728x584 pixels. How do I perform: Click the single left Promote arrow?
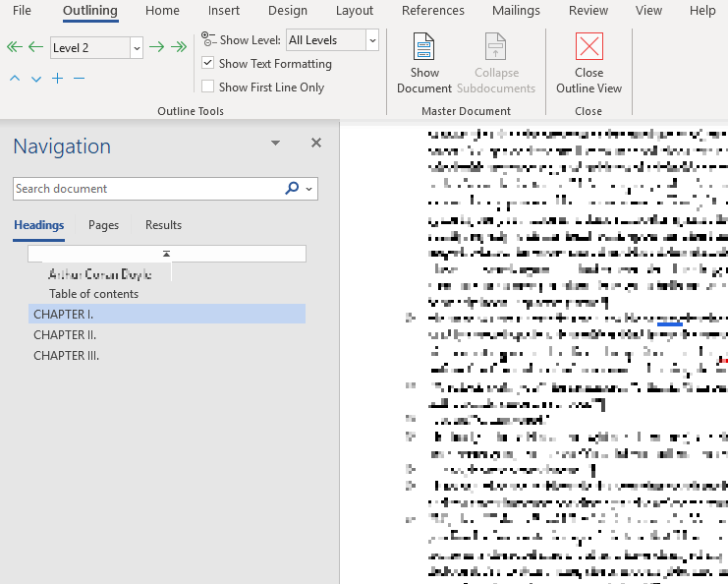click(35, 47)
